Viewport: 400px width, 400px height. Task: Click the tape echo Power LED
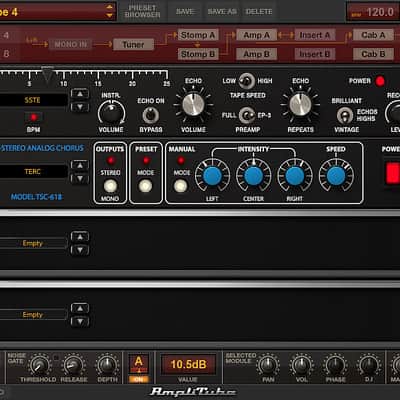pyautogui.click(x=380, y=81)
